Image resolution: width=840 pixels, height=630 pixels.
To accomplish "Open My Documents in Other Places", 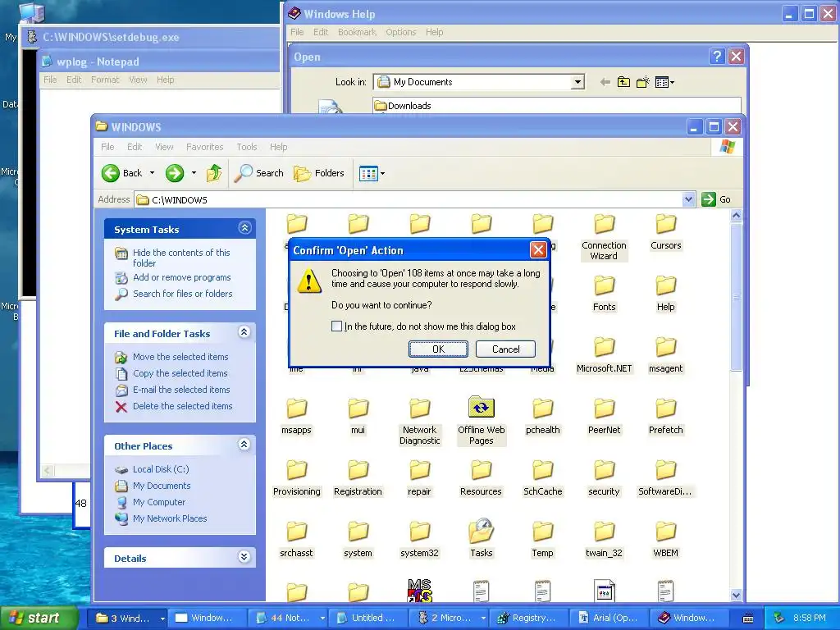I will [162, 486].
